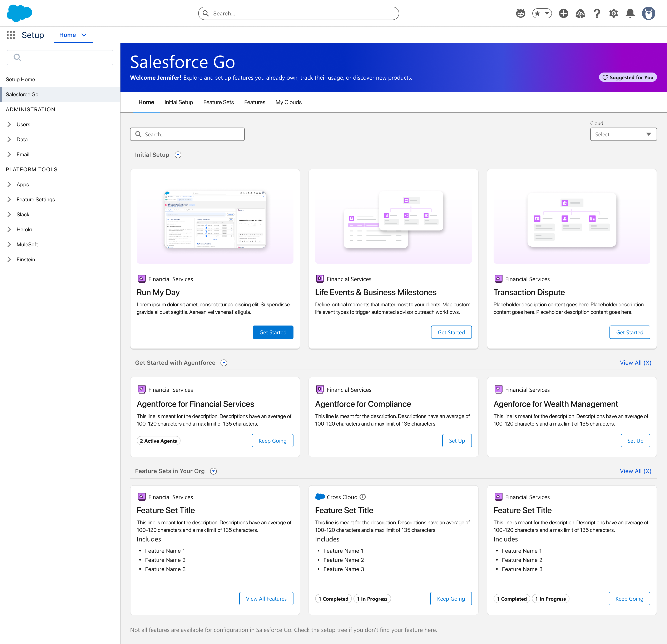Click Keep Going on Agentforce for Financial Services

coord(273,441)
